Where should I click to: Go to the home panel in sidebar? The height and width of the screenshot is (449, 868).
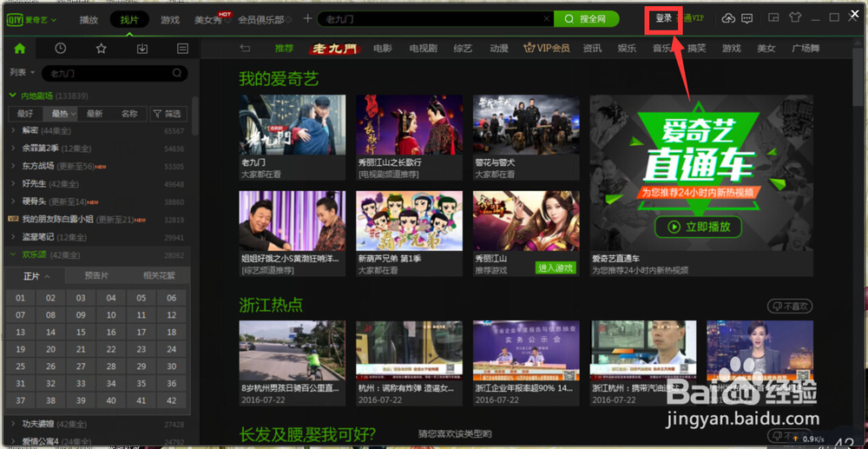[x=20, y=49]
